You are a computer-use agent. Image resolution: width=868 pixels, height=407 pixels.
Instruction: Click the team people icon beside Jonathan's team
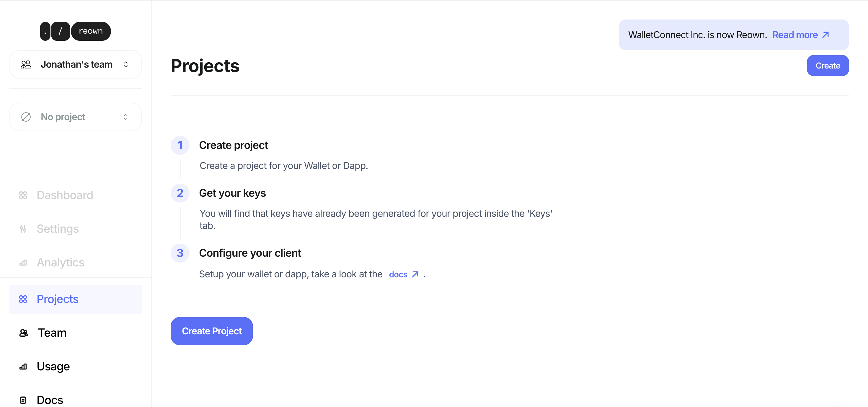[x=26, y=64]
